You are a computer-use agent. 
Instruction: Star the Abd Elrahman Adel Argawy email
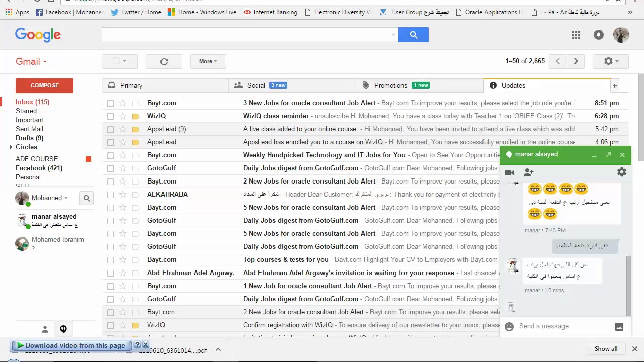coord(123,273)
